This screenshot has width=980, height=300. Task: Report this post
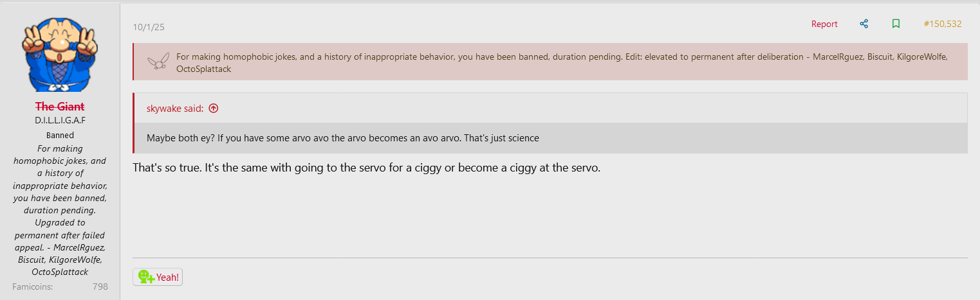click(x=824, y=24)
